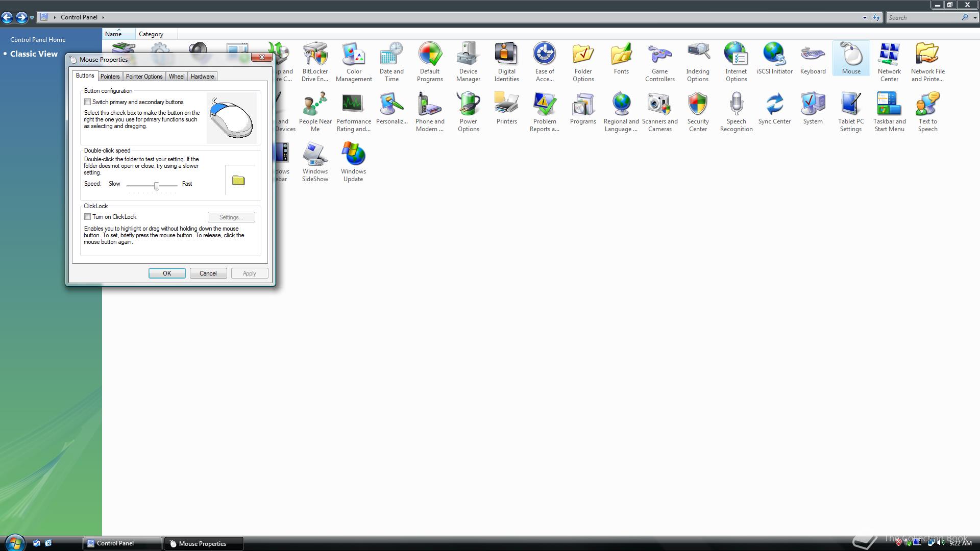980x551 pixels.
Task: Sort by the Category column header
Action: click(x=156, y=34)
